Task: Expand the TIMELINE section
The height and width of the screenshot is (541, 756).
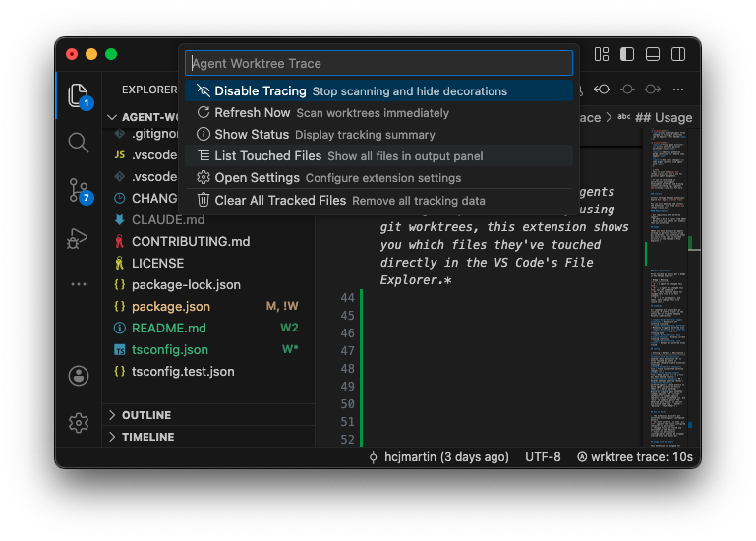Action: click(x=208, y=437)
